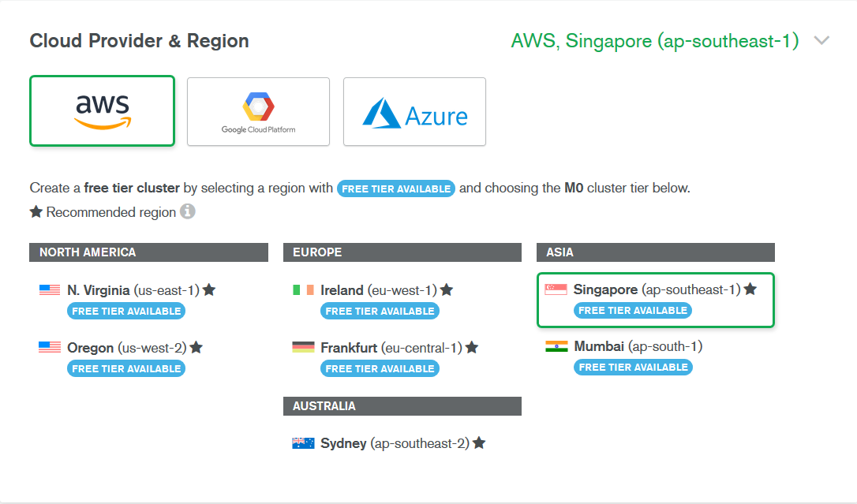Click the star next to Frankfurt

[x=472, y=347]
